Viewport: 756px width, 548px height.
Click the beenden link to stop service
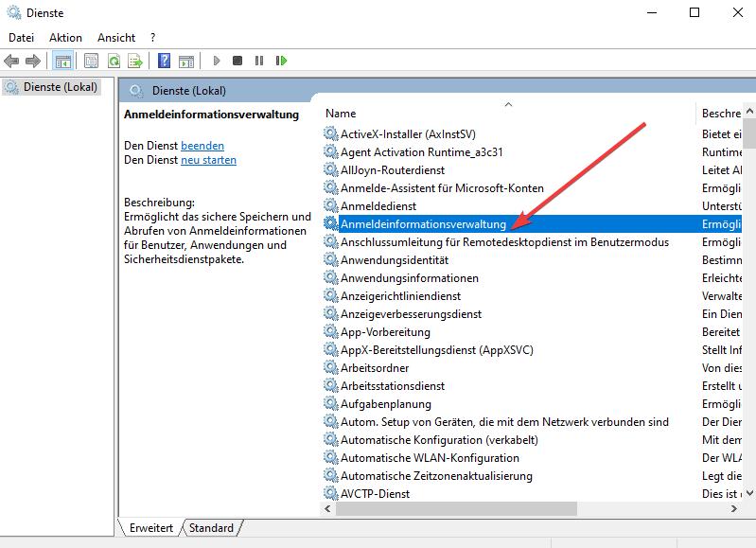[x=202, y=146]
